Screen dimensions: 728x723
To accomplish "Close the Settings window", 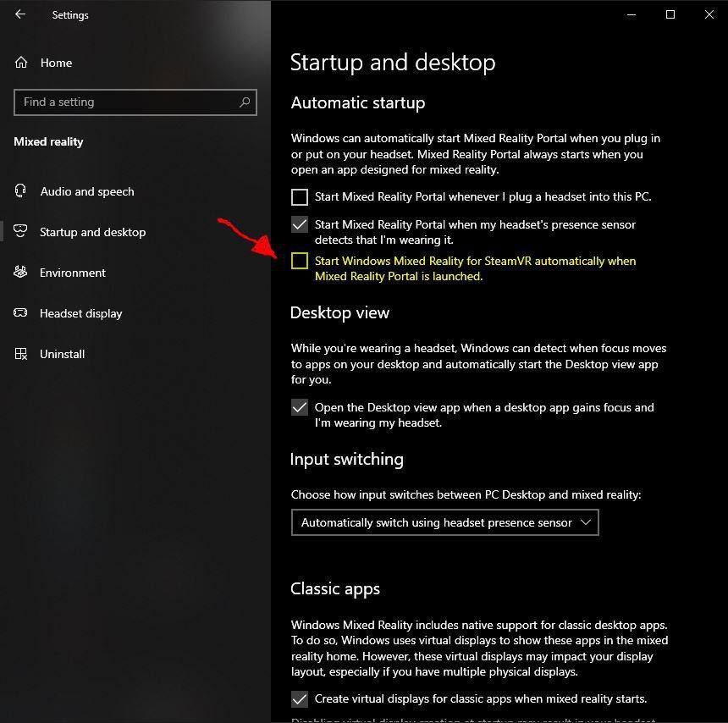I will point(709,14).
